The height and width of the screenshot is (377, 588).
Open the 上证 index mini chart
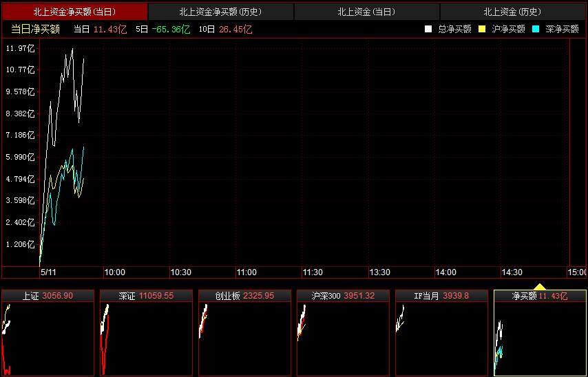click(x=48, y=333)
